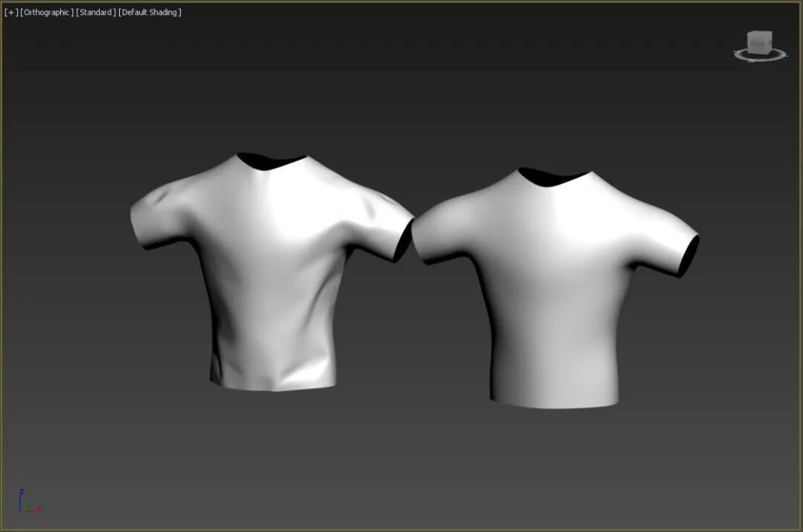Click the ViewCube in the viewport corner
The width and height of the screenshot is (803, 532).
coord(759,42)
